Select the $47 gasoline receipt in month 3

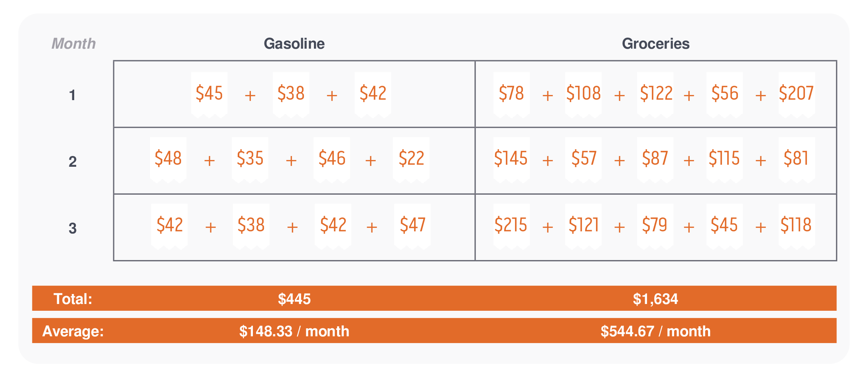coord(412,227)
